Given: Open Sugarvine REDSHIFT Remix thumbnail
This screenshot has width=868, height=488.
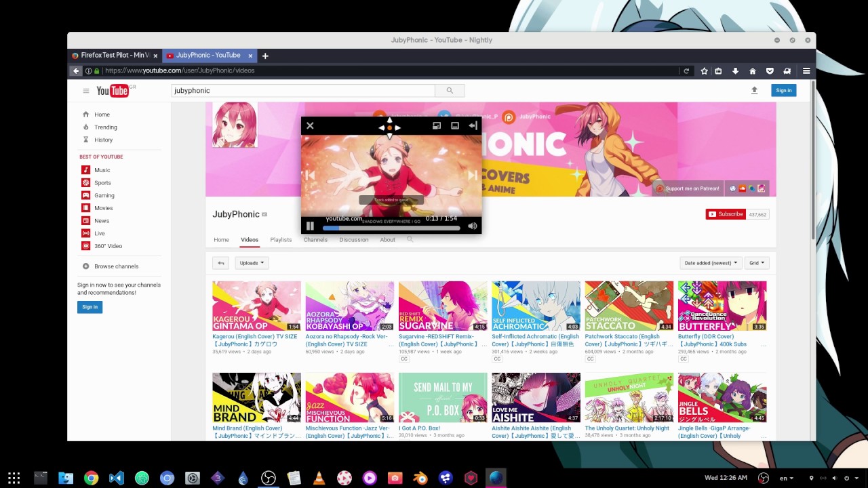Looking at the screenshot, I should tap(443, 306).
